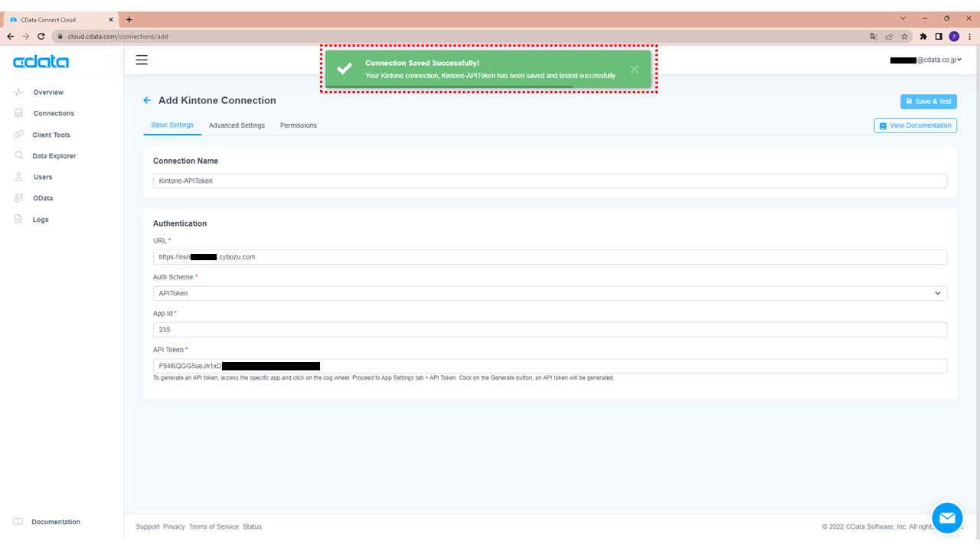Open the chat support bubble

[x=947, y=517]
